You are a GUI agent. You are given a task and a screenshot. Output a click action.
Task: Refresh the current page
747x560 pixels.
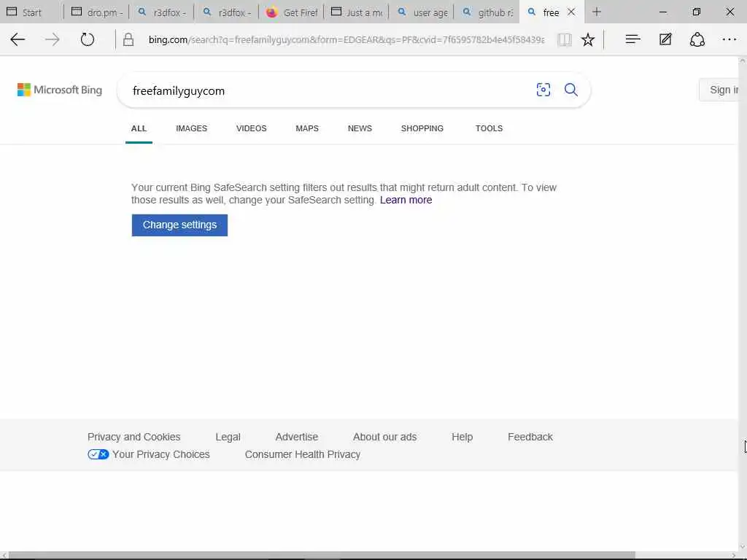88,39
